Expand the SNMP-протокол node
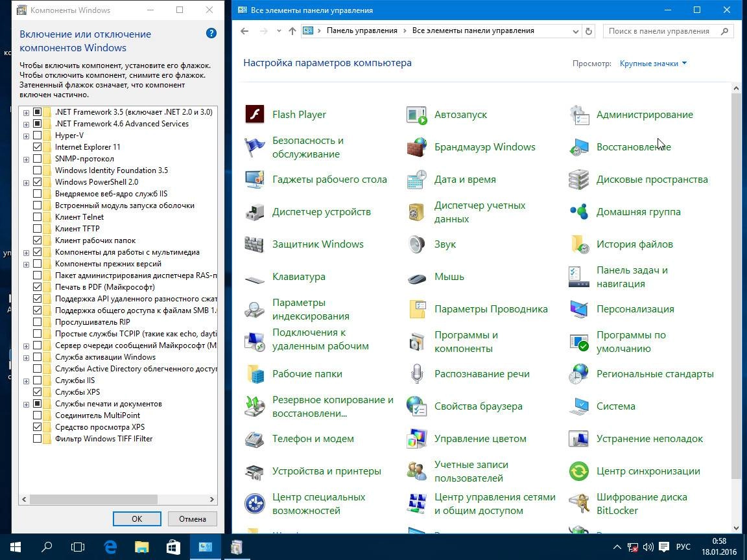The image size is (747, 560). 26,159
